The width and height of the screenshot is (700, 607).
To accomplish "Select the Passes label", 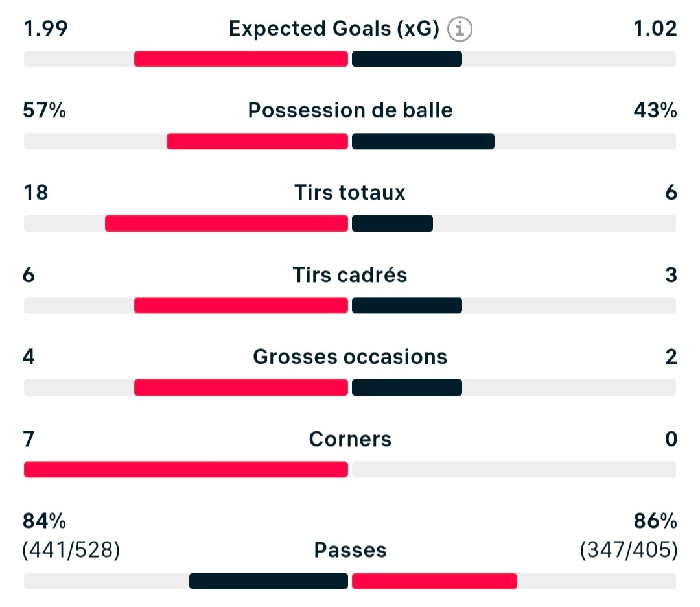I will point(350,550).
